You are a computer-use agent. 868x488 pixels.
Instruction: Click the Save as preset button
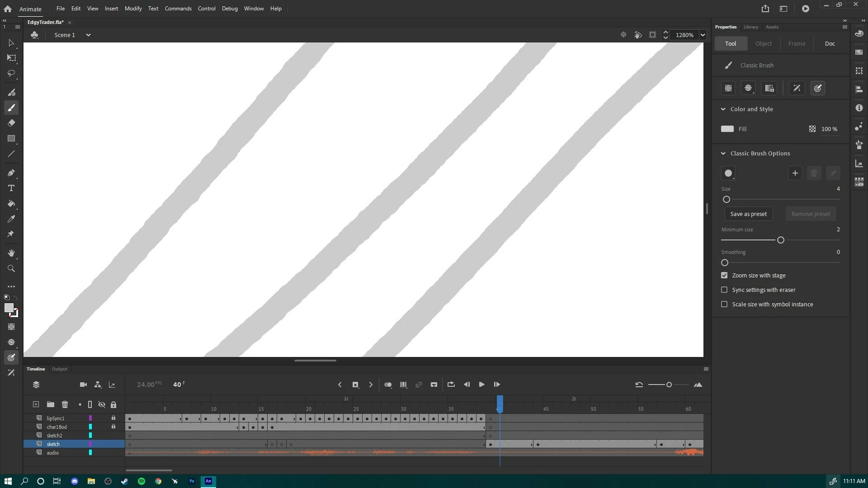748,214
